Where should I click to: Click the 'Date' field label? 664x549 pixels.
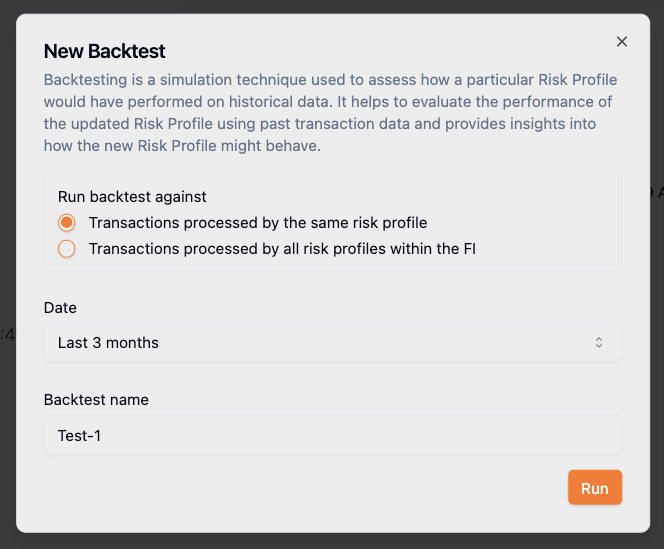tap(60, 308)
